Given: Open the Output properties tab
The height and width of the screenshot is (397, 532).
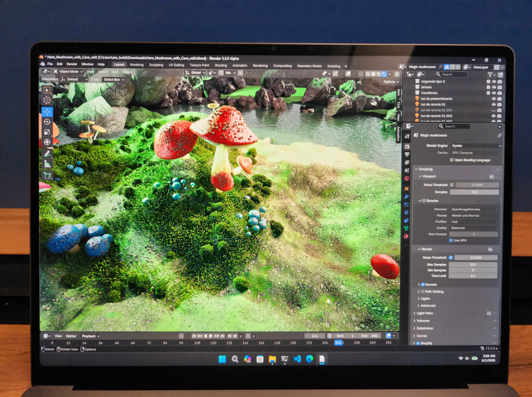Looking at the screenshot, I should coord(407,154).
